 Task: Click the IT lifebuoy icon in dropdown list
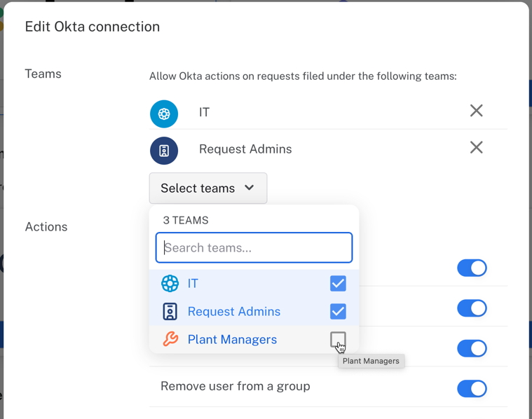(170, 283)
